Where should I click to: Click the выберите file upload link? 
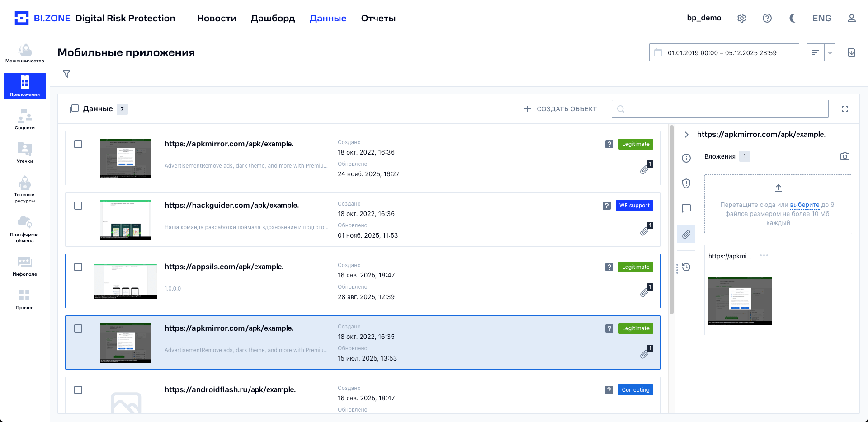[804, 205]
